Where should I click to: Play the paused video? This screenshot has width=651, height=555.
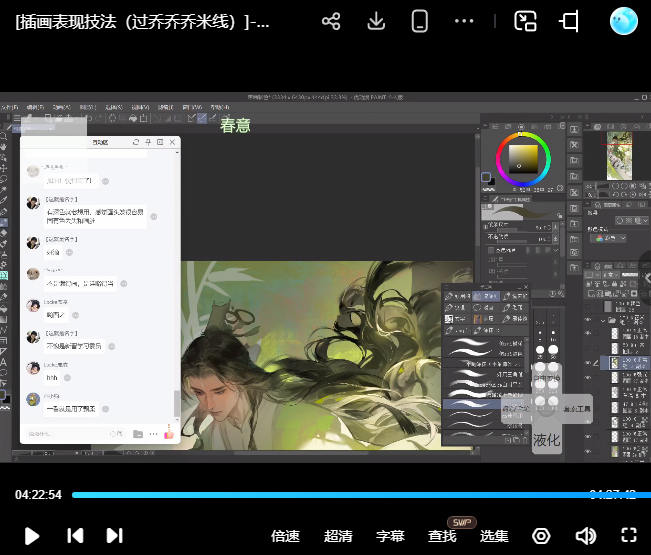pyautogui.click(x=32, y=536)
